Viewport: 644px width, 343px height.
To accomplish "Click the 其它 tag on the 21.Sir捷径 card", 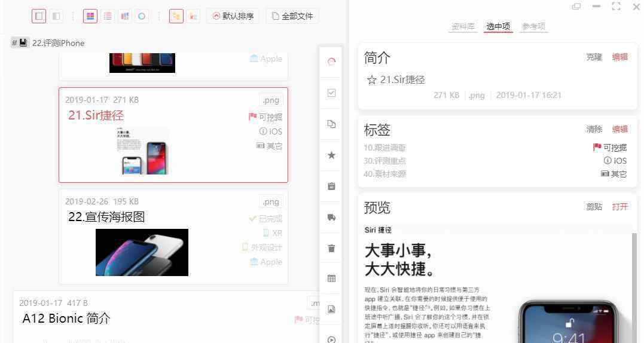I will click(270, 146).
